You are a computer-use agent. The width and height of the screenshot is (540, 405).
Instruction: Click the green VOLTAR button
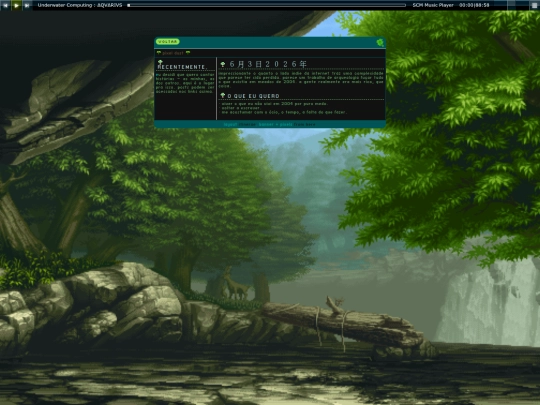(168, 42)
